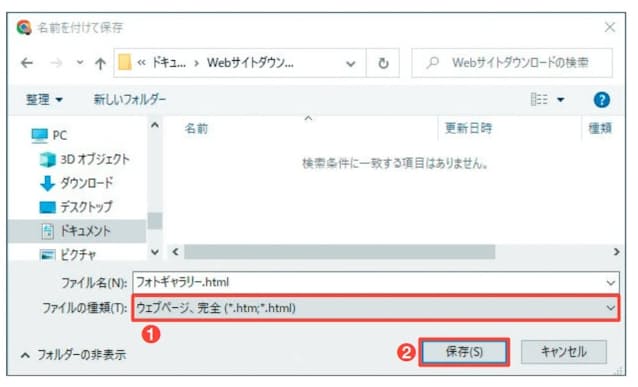Viewport: 638px width, 387px height.
Task: Click the Chrome icon in title bar
Action: click(24, 28)
